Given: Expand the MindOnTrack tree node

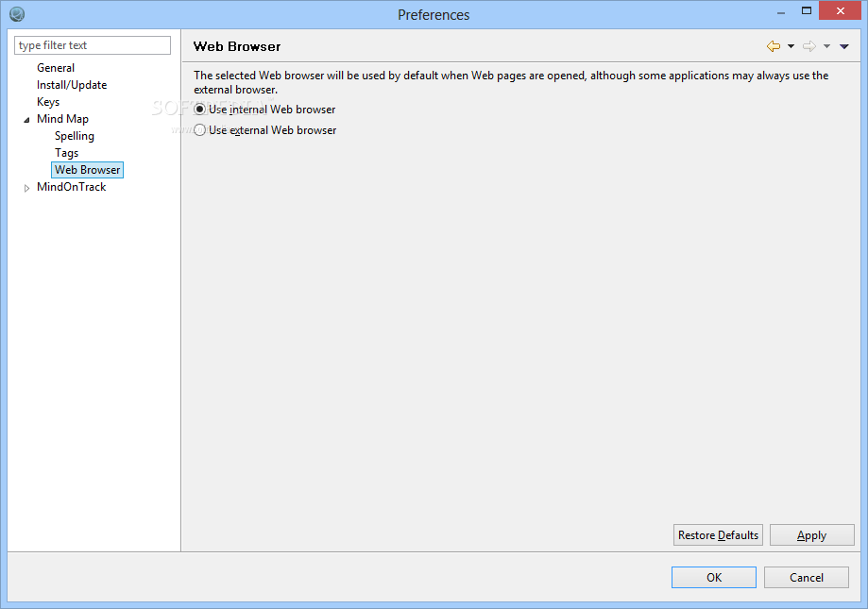Looking at the screenshot, I should click(26, 188).
